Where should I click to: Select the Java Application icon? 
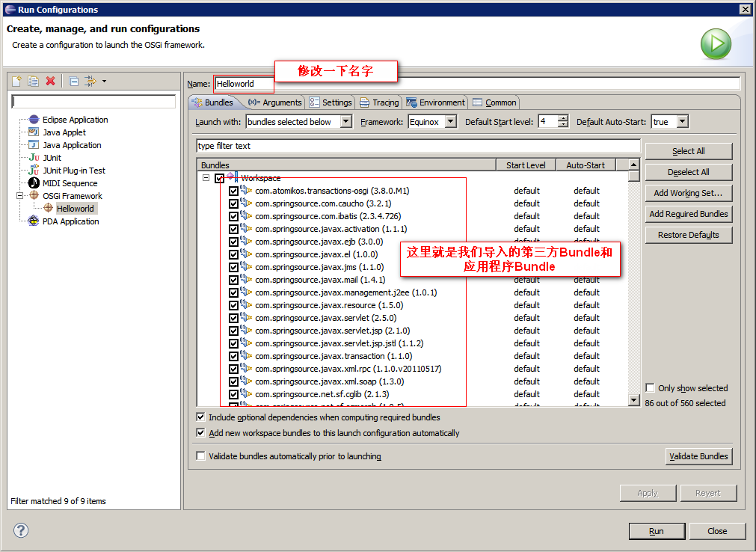click(34, 144)
